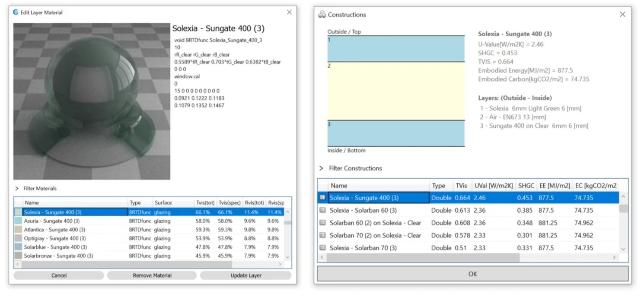Sort materials by Rvis(tot) column header

(x=254, y=202)
